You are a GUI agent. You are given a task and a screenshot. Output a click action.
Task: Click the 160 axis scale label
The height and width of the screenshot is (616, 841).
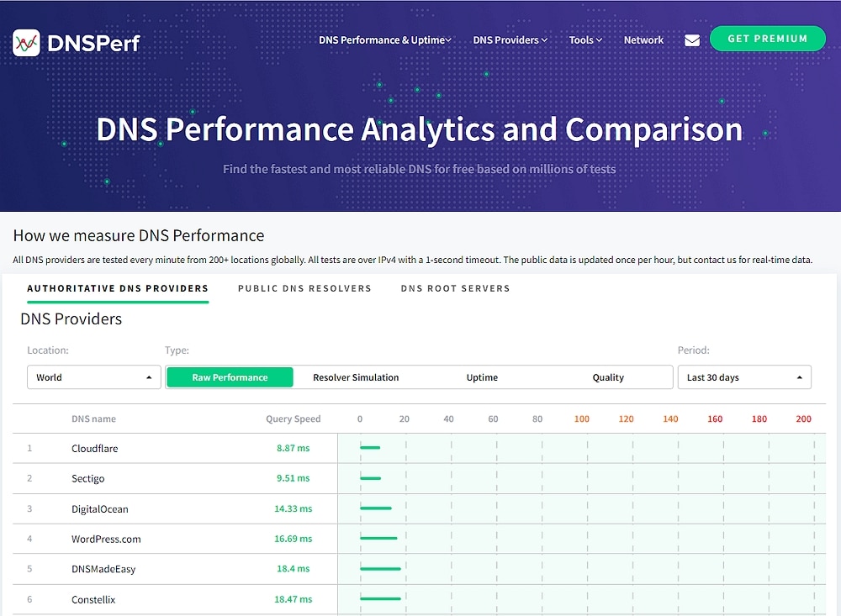click(x=714, y=419)
